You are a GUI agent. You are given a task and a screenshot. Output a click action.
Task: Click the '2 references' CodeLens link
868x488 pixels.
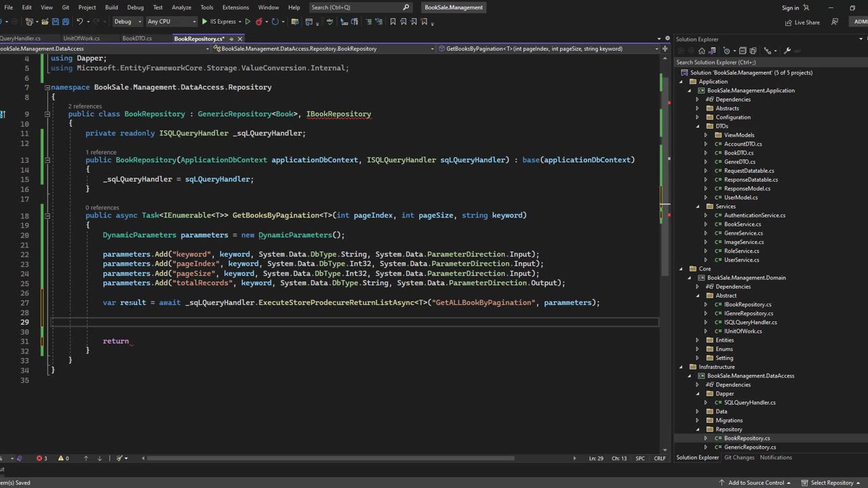pyautogui.click(x=85, y=106)
